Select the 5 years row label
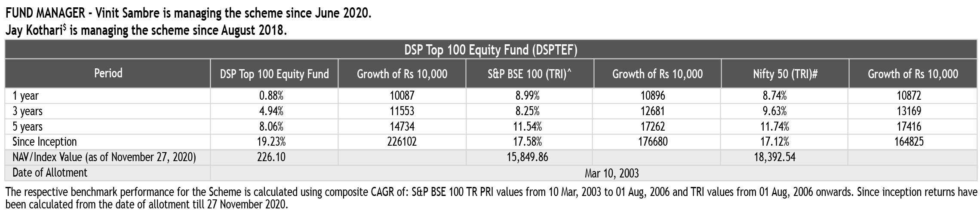Screen dimensions: 980x214 (x=27, y=127)
